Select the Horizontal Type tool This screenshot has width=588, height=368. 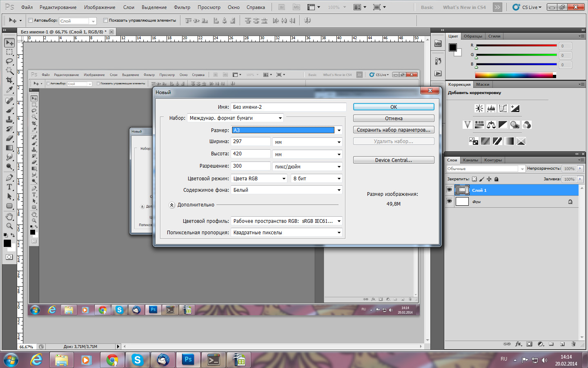9,187
